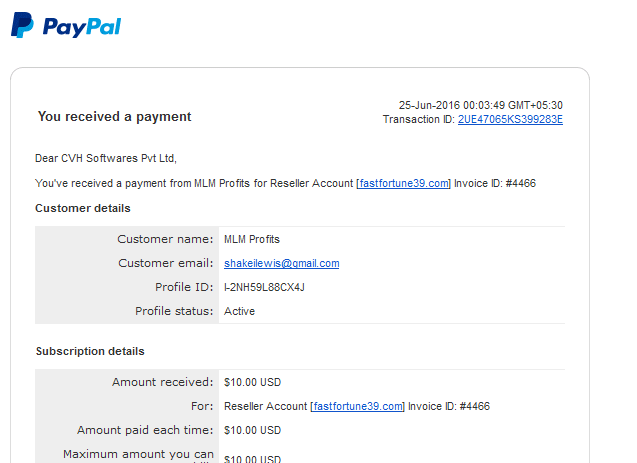Click the Amount received $10.00 USD value
The height and width of the screenshot is (463, 637).
point(252,383)
